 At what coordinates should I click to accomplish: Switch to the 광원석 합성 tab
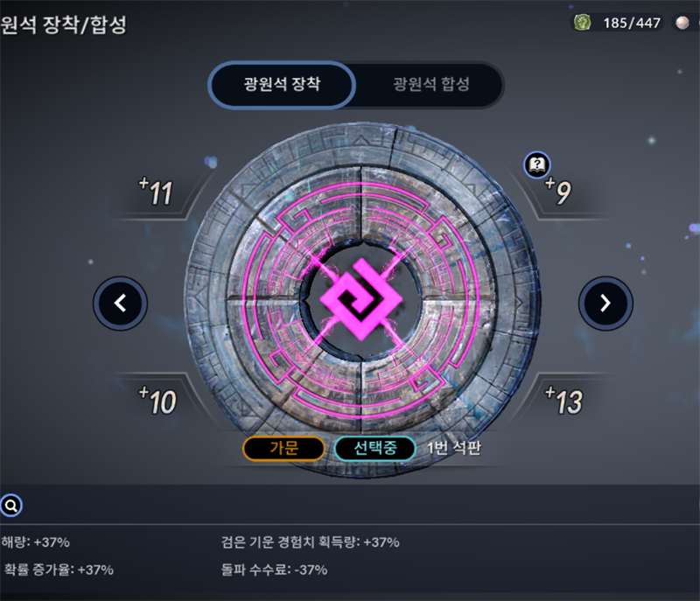(x=430, y=84)
